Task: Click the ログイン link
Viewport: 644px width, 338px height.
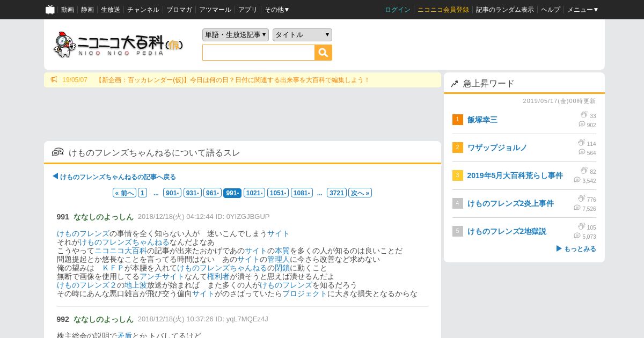Action: pos(398,10)
